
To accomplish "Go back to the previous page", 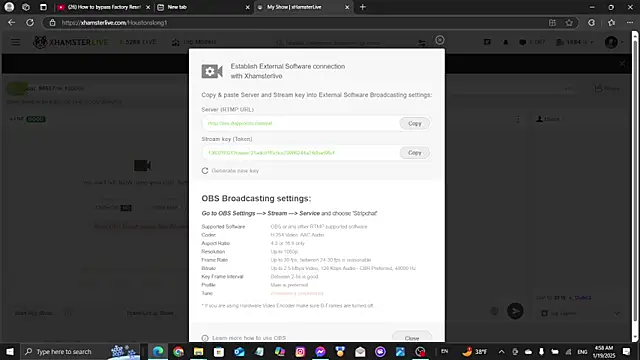I will 11,22.
